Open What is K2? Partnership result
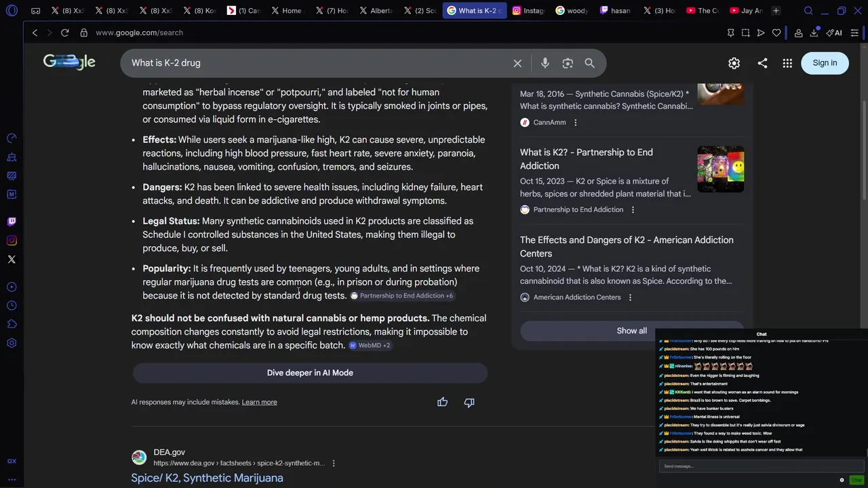The image size is (868, 488). pyautogui.click(x=587, y=159)
